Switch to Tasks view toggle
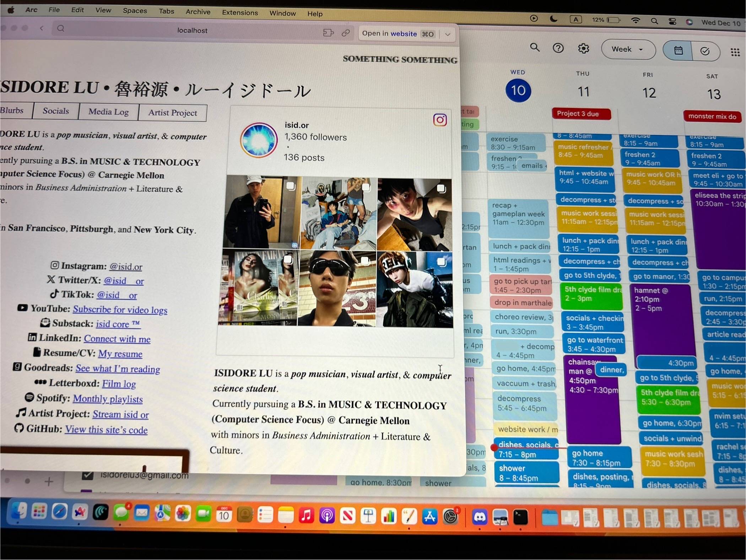Viewport: 746px width, 560px height. [x=705, y=52]
